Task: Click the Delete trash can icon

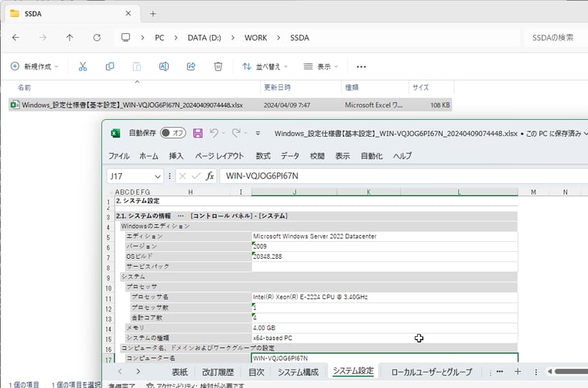Action: [218, 66]
